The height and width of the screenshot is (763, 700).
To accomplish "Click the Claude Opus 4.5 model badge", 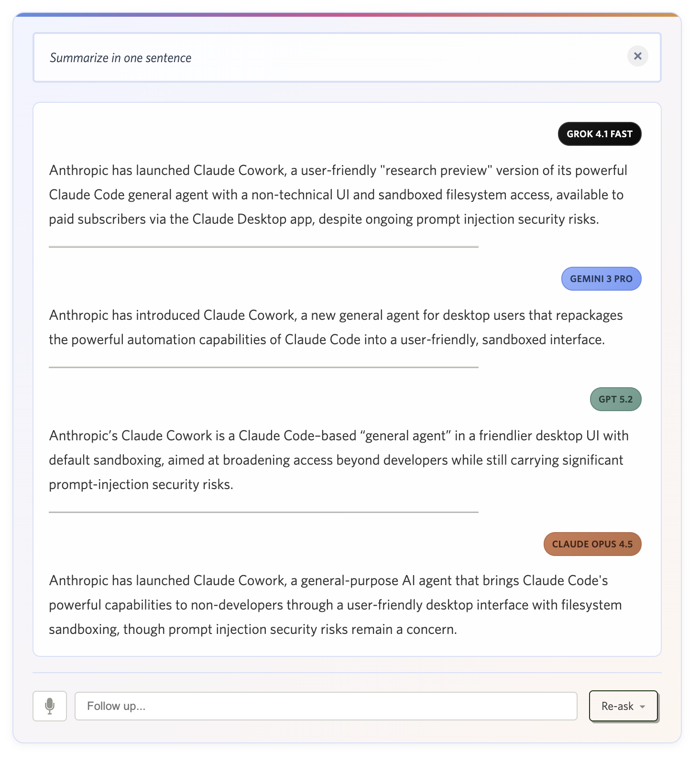I will click(592, 544).
